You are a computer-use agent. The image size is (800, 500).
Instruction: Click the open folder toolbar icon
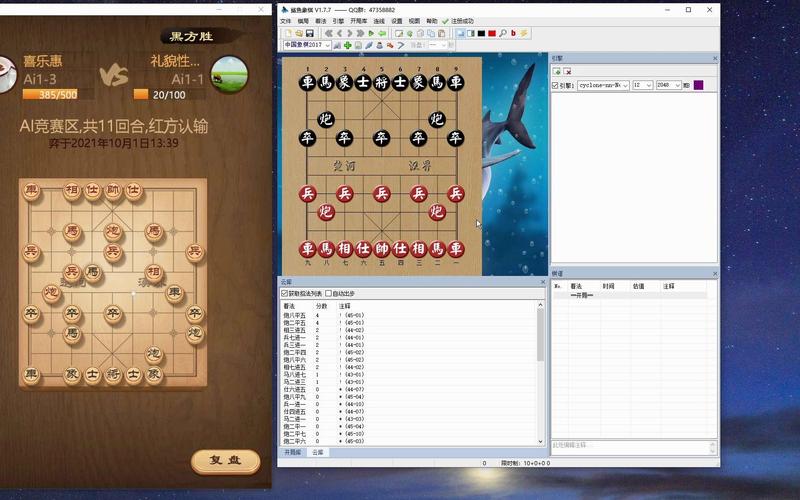[299, 33]
